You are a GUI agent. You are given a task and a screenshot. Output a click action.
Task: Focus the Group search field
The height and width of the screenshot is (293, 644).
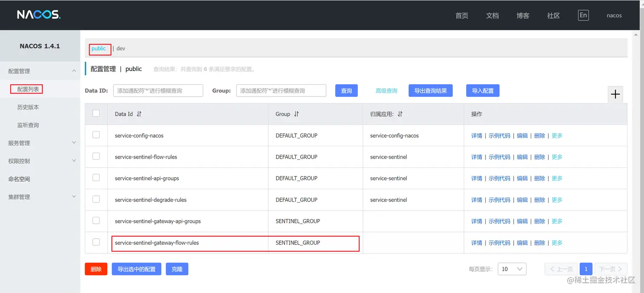click(x=281, y=91)
